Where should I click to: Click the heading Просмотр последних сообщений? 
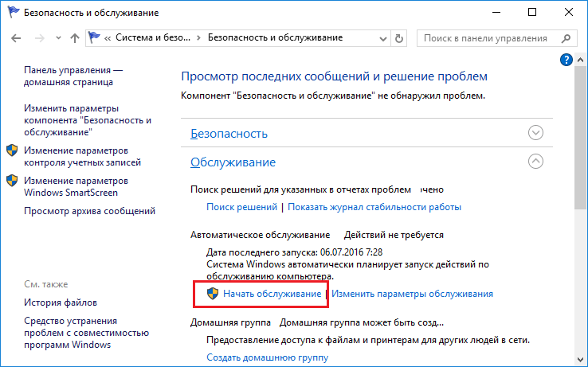pos(334,76)
